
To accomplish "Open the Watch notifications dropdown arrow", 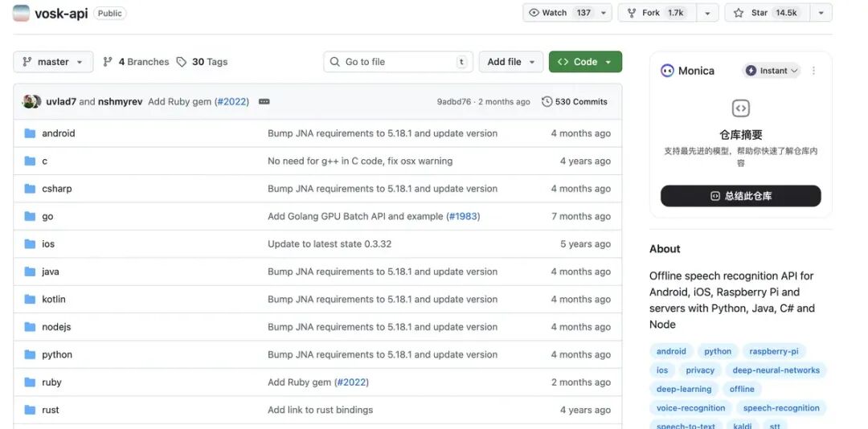I will 604,13.
